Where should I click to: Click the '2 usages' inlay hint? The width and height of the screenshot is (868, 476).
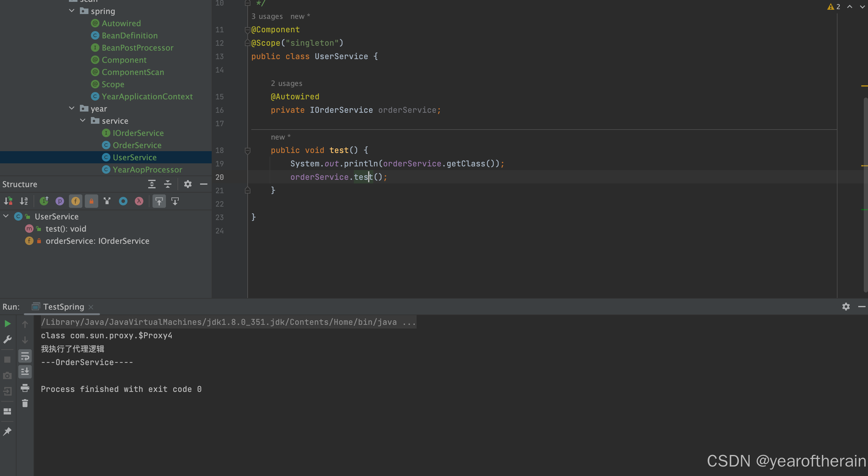286,83
